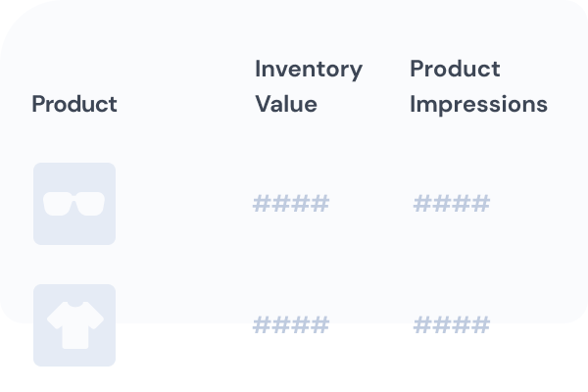Image resolution: width=588 pixels, height=392 pixels.
Task: Select t-shirt row Inventory Value placeholder
Action: [x=291, y=324]
